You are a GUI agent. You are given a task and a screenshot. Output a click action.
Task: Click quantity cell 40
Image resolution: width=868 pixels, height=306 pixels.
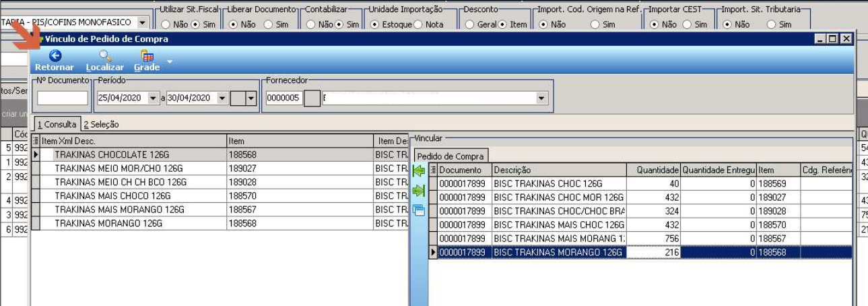pyautogui.click(x=653, y=183)
